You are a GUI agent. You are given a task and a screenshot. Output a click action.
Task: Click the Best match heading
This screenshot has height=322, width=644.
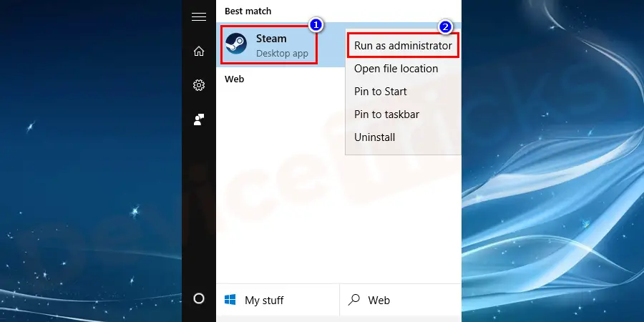tap(248, 11)
